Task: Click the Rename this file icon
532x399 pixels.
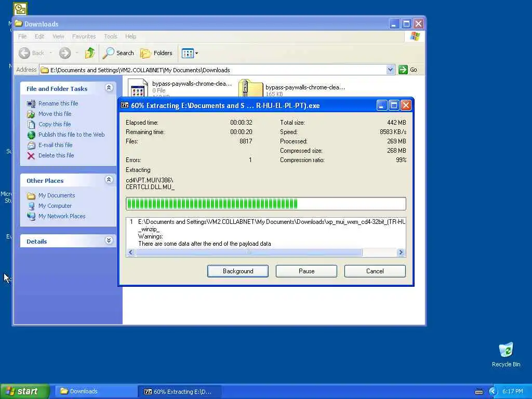Action: [x=31, y=103]
